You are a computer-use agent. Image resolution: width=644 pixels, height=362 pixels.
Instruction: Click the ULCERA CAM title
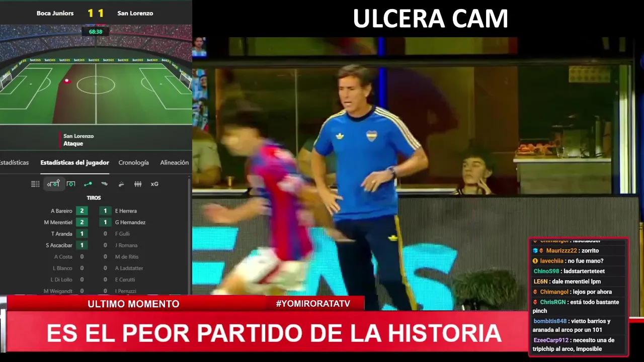tap(430, 19)
